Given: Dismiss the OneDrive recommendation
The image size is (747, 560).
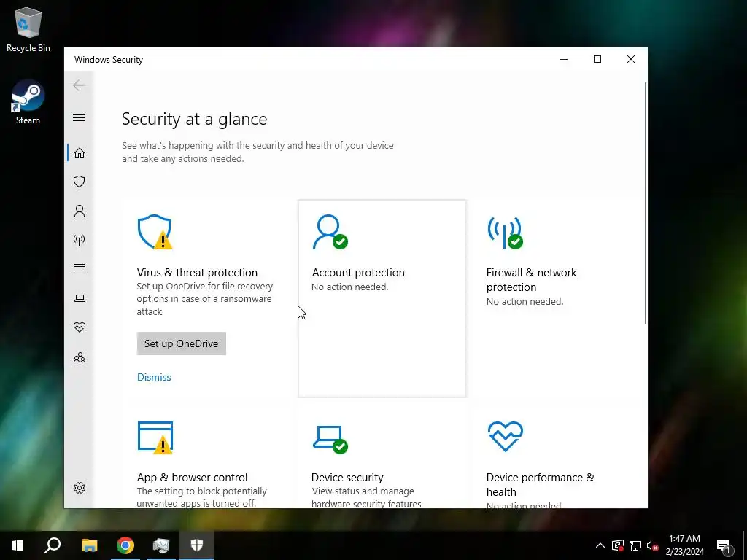Looking at the screenshot, I should tap(154, 377).
